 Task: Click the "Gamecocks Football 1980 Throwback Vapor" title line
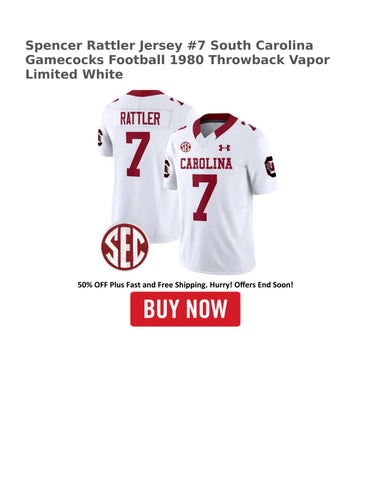[177, 60]
